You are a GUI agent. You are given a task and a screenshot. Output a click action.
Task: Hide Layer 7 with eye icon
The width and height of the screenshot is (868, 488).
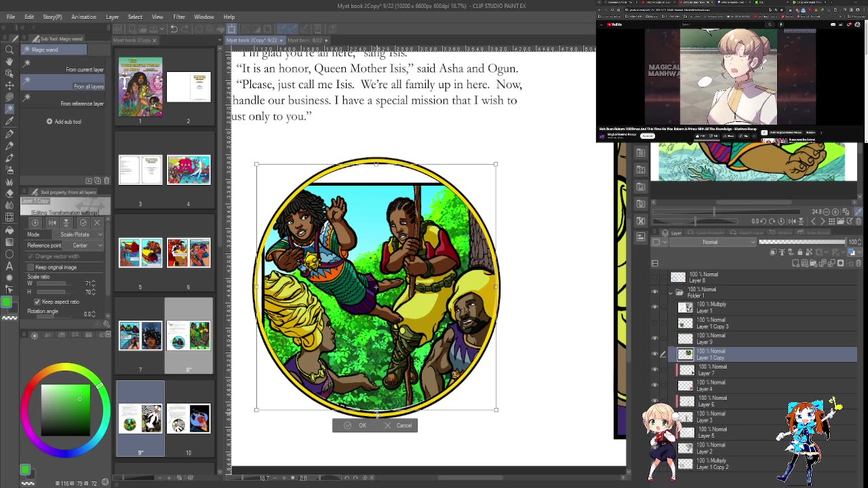click(654, 370)
